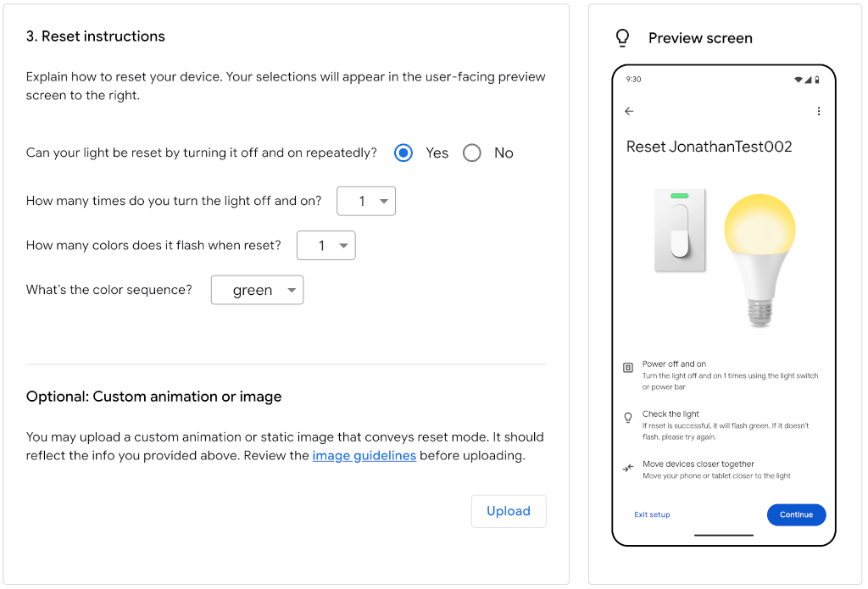Open the color sequence dropdown showing green
This screenshot has width=868, height=589.
point(257,290)
